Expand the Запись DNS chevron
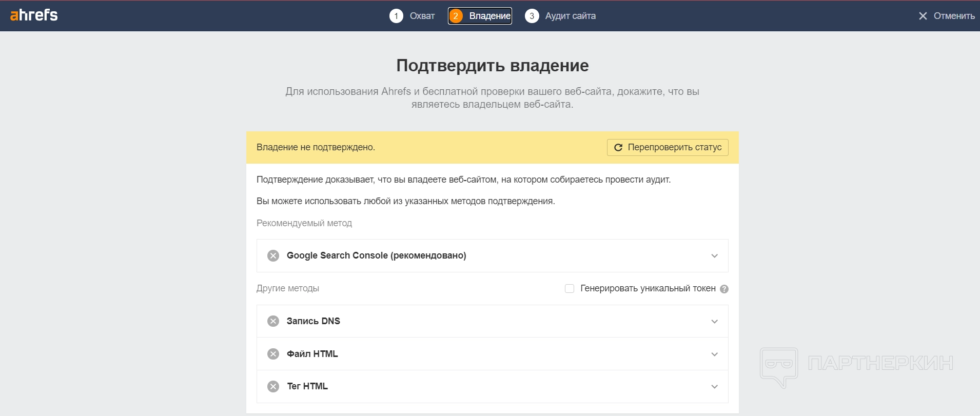Image resolution: width=980 pixels, height=416 pixels. (x=714, y=322)
